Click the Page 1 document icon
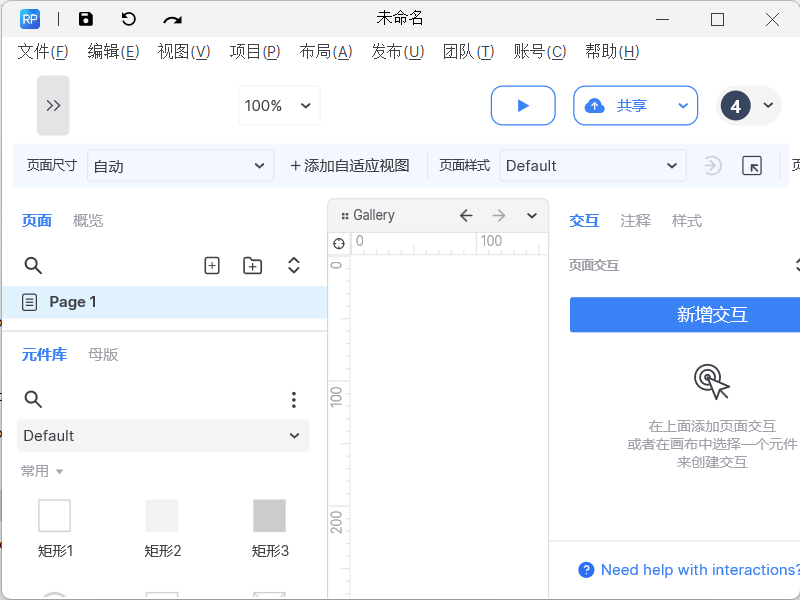800x600 pixels. [x=30, y=302]
